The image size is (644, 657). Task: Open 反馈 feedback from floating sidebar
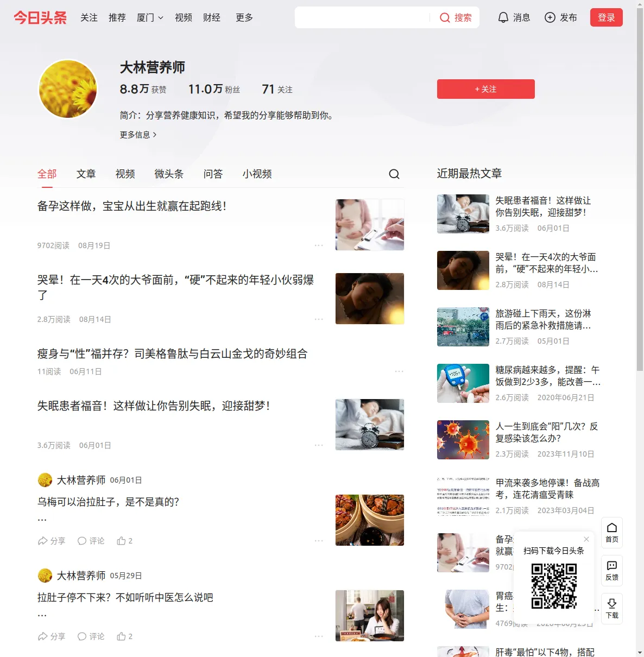coord(612,571)
